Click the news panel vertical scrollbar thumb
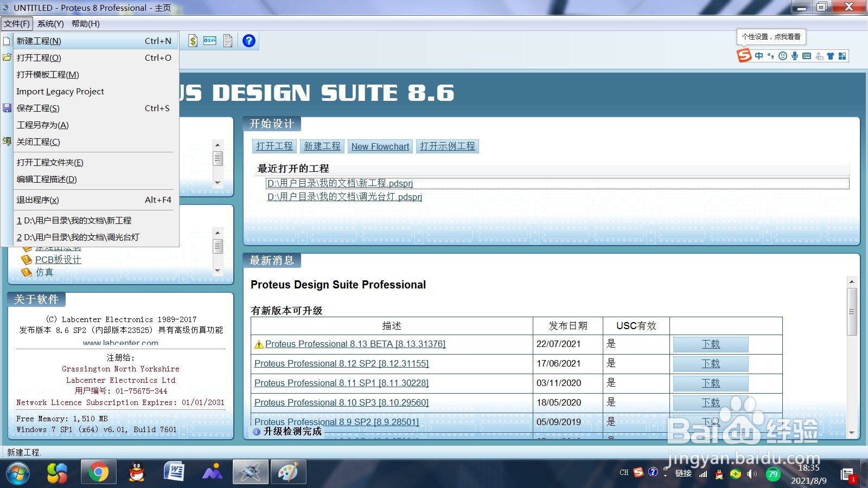 coord(852,312)
